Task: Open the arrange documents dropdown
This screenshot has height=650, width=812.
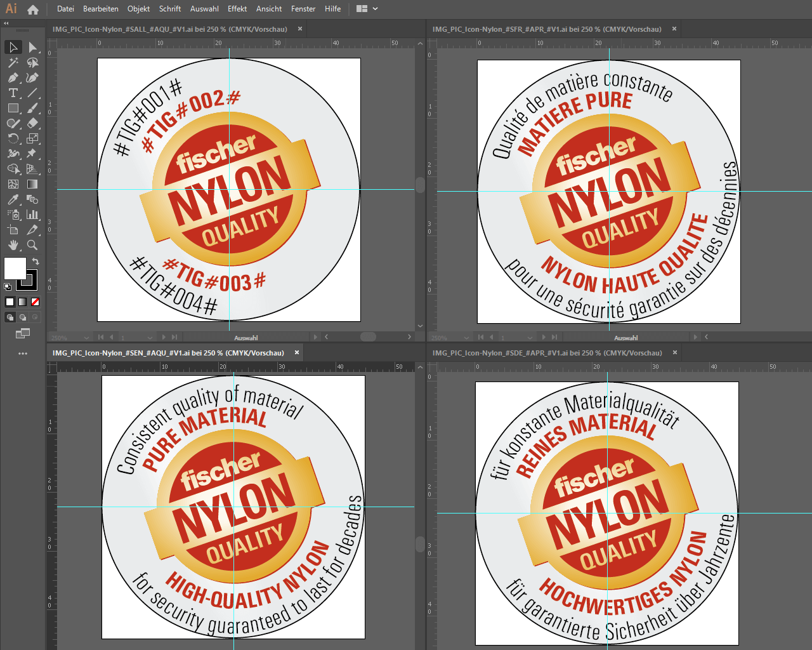Action: coord(367,9)
